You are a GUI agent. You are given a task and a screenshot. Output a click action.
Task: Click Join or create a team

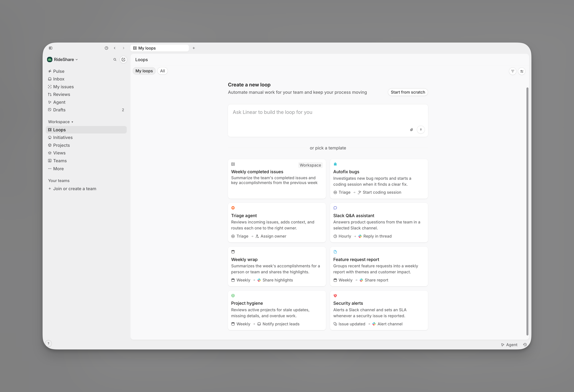86,189
